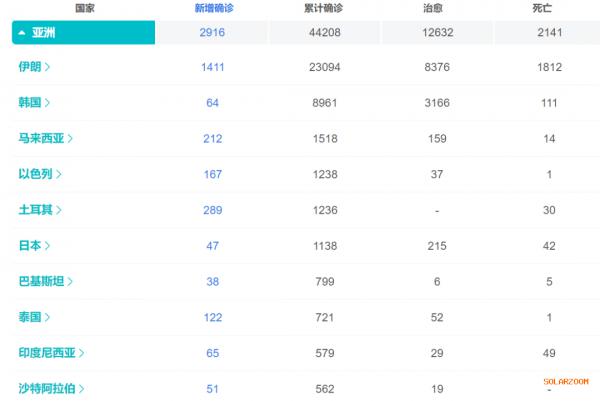Select Israel new cases 167
This screenshot has height=401, width=600.
[x=212, y=174]
